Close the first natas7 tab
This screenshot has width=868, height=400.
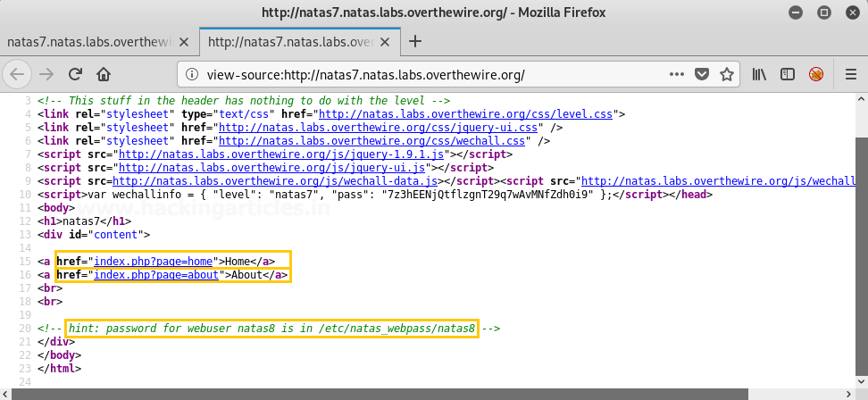(186, 41)
